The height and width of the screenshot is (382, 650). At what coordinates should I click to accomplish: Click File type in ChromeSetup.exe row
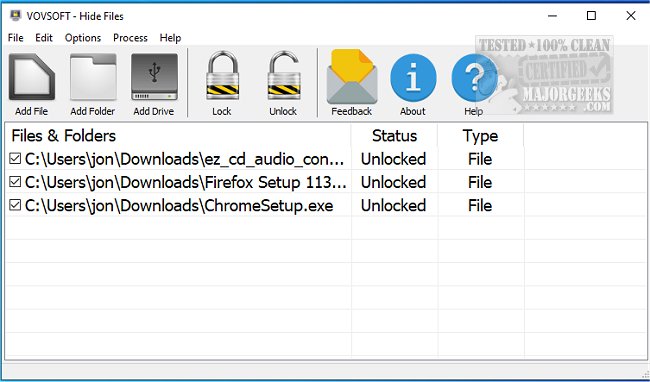pos(480,206)
